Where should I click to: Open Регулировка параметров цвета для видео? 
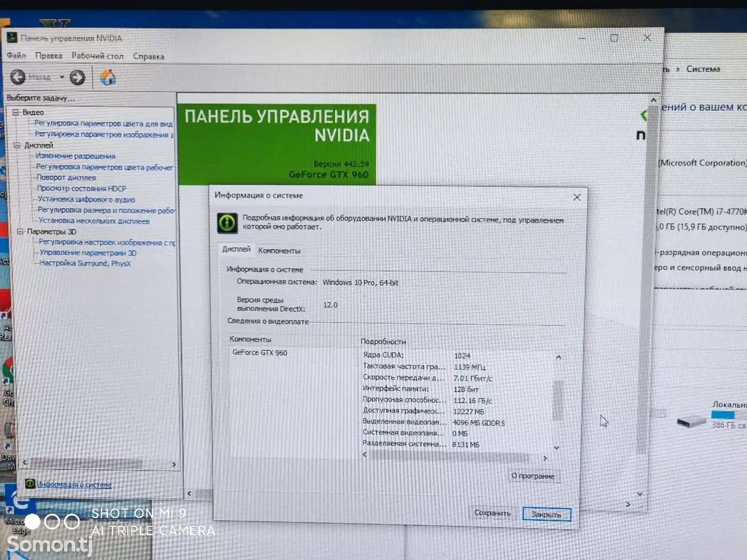(103, 124)
